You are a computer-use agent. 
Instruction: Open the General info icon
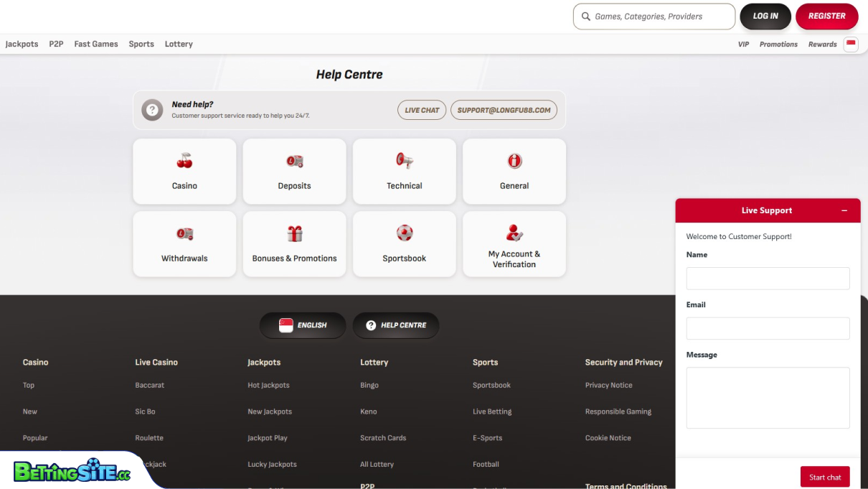click(x=514, y=161)
